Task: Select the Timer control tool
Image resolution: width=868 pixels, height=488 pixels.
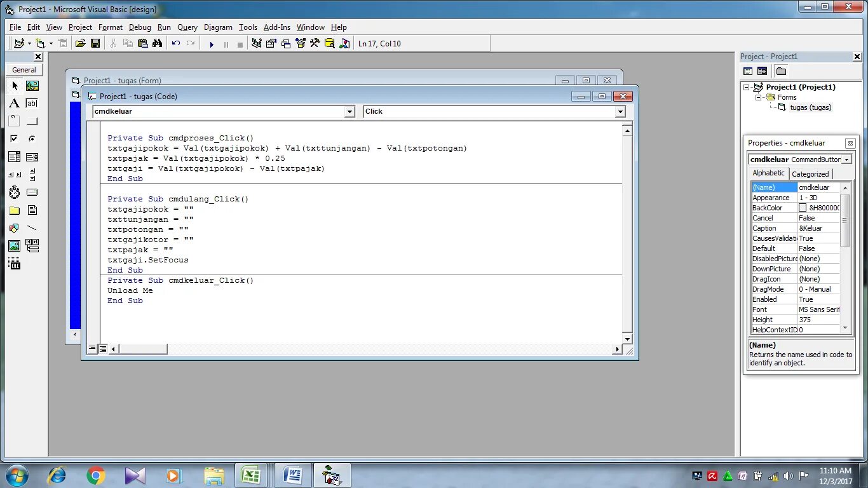Action: [15, 193]
